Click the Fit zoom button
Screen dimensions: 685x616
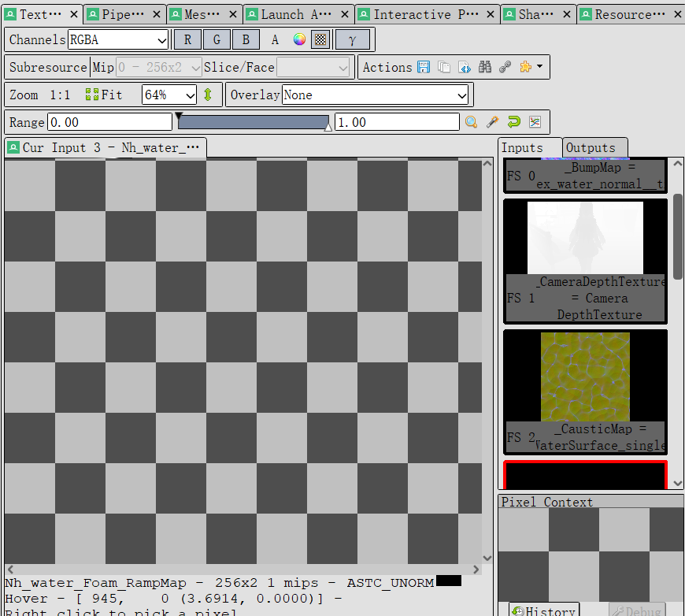click(x=104, y=95)
